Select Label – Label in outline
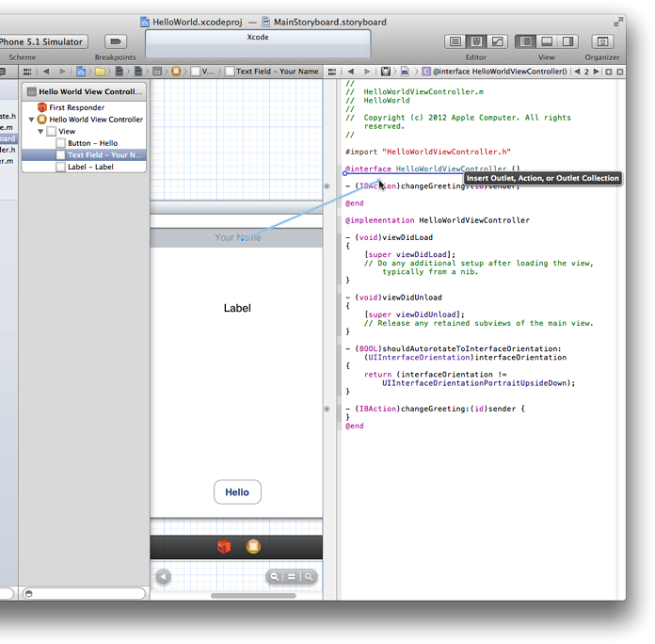The width and height of the screenshot is (655, 644). pos(89,167)
